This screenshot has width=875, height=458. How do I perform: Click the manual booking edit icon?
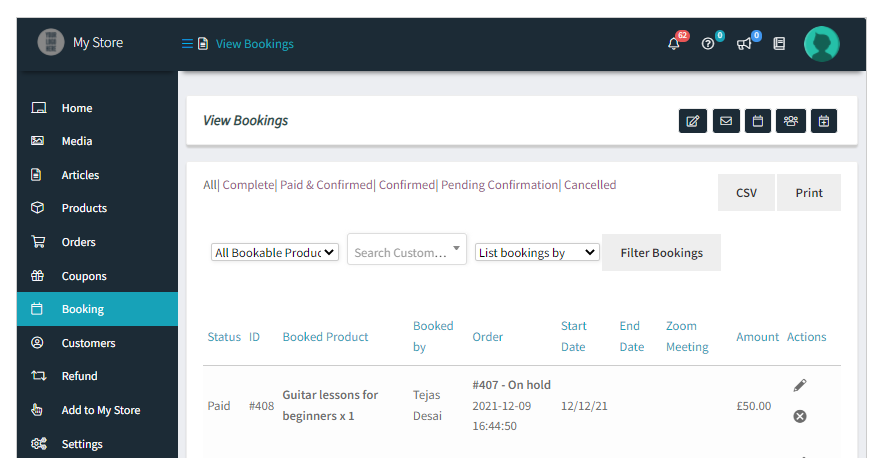(693, 121)
